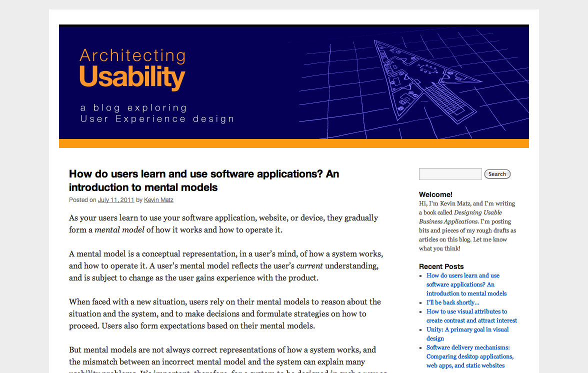588x373 pixels.
Task: Open sidebar link 'How do users learn and use'
Action: pos(462,275)
